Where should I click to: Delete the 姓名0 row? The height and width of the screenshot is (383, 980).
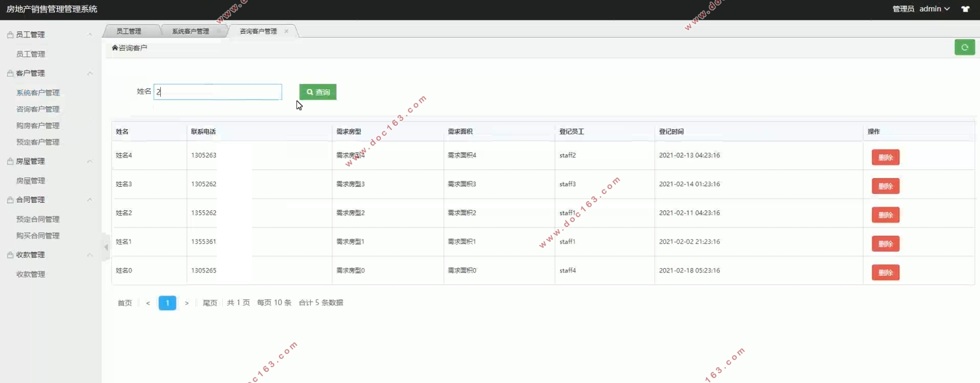[886, 273]
